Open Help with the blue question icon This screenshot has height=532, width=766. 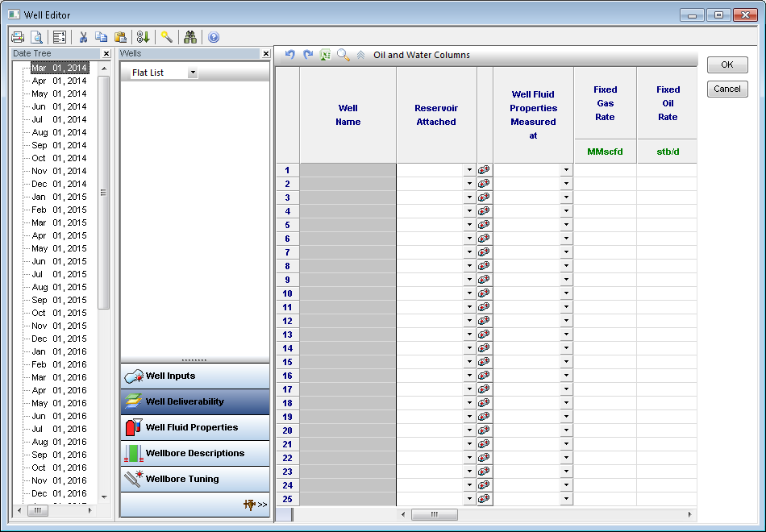[214, 37]
